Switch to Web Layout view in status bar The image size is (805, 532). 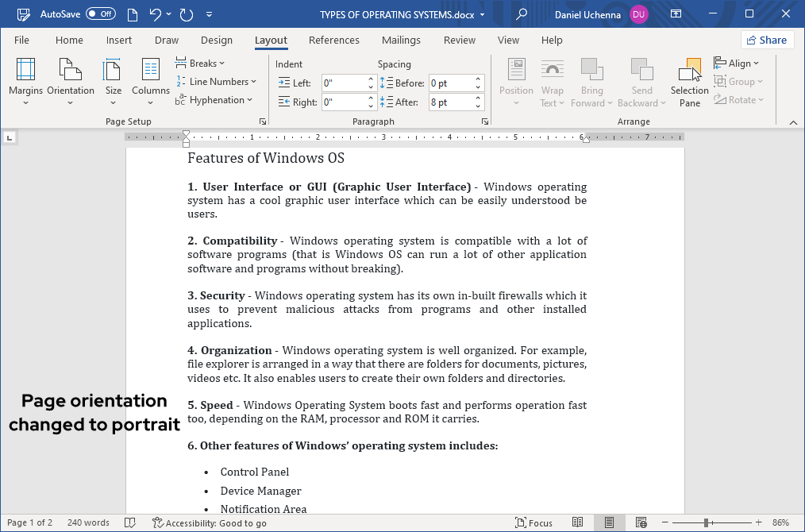[x=641, y=522]
